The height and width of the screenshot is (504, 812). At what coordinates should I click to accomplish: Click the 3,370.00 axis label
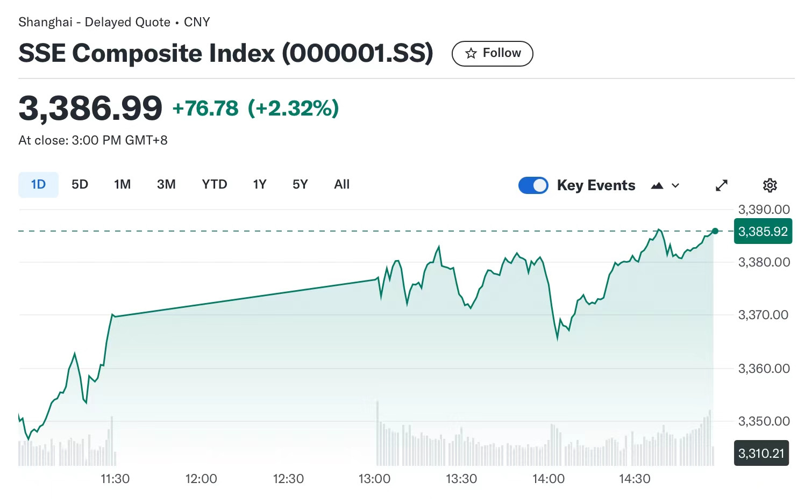coord(764,315)
